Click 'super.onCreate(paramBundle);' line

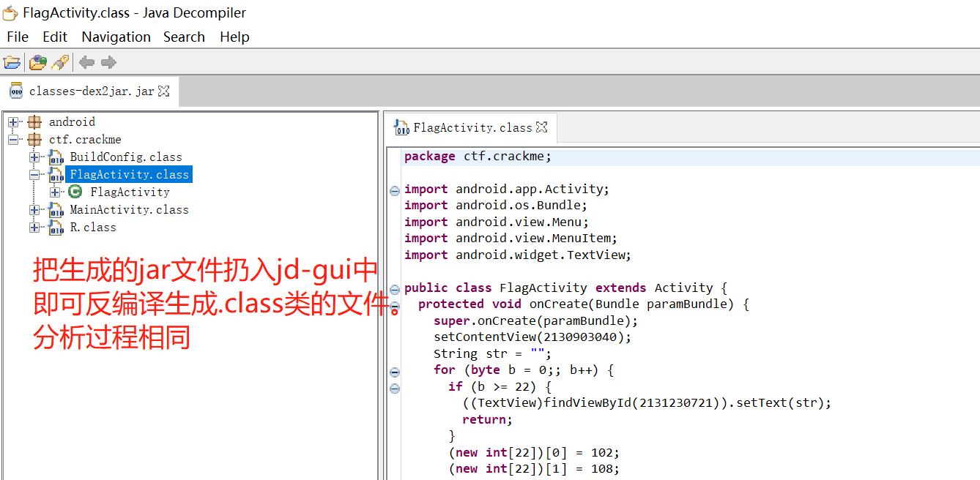tap(536, 320)
